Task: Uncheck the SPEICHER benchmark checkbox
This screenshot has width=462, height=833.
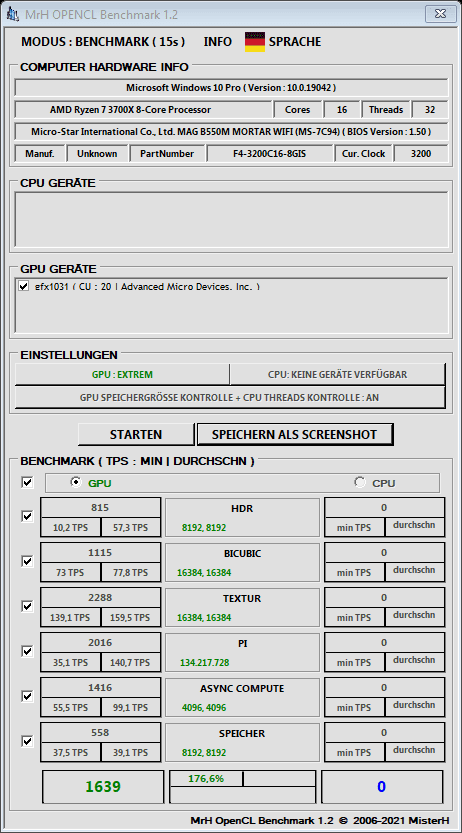Action: 27,741
